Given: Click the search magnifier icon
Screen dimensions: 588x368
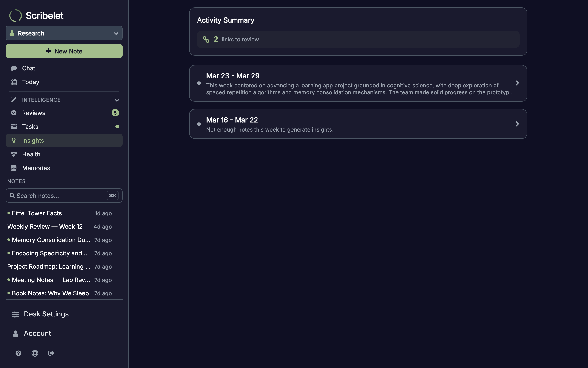Looking at the screenshot, I should 12,195.
